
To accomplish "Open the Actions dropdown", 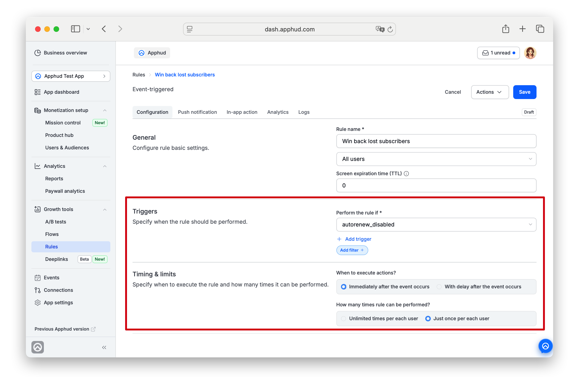I will tap(490, 92).
